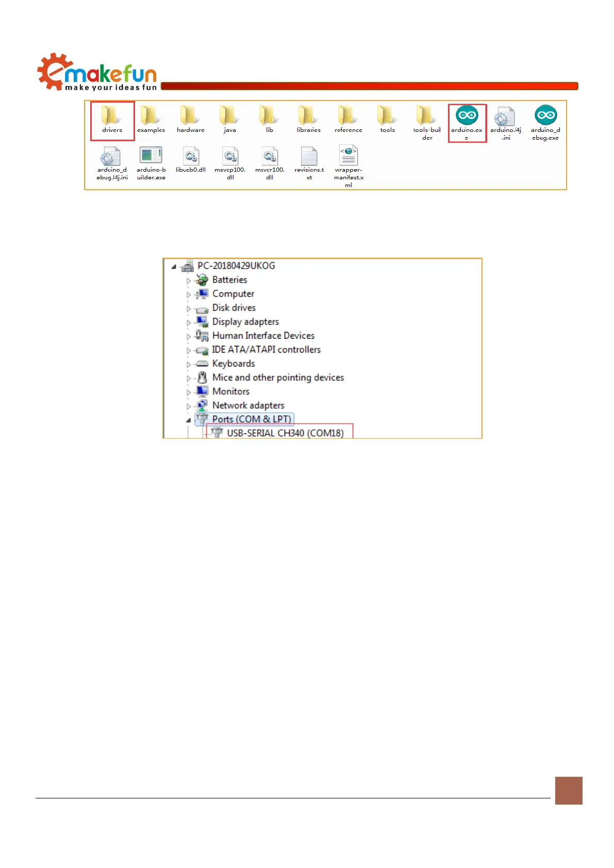Click the Monitors category icon
This screenshot has width=614, height=868.
[202, 391]
